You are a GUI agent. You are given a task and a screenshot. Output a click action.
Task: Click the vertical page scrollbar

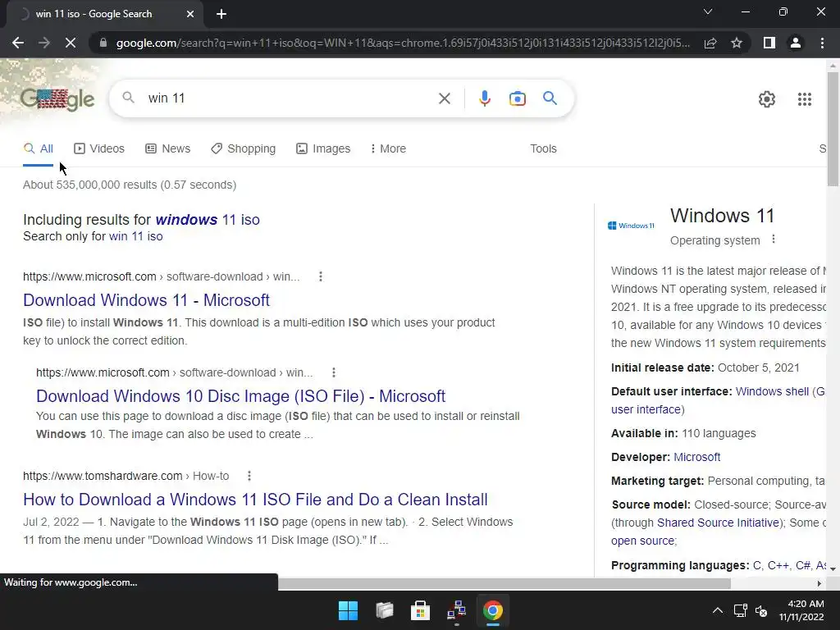pos(833,129)
